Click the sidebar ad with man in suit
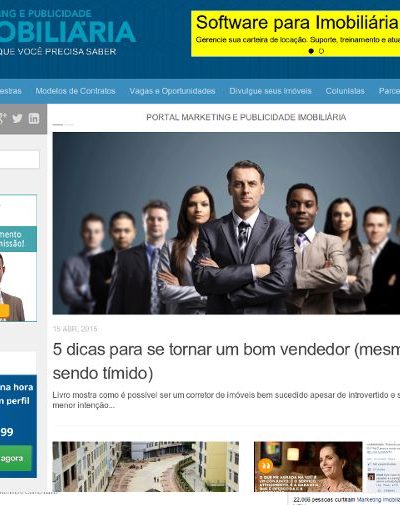 [18, 258]
